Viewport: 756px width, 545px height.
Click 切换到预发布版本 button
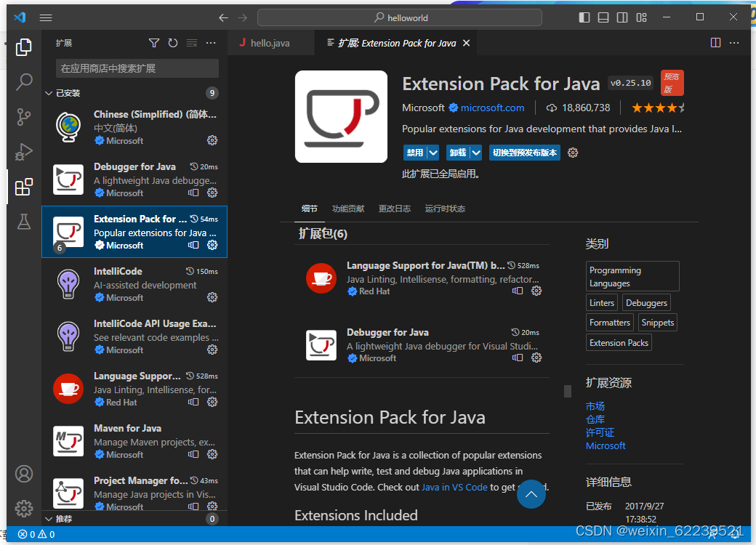click(x=525, y=153)
